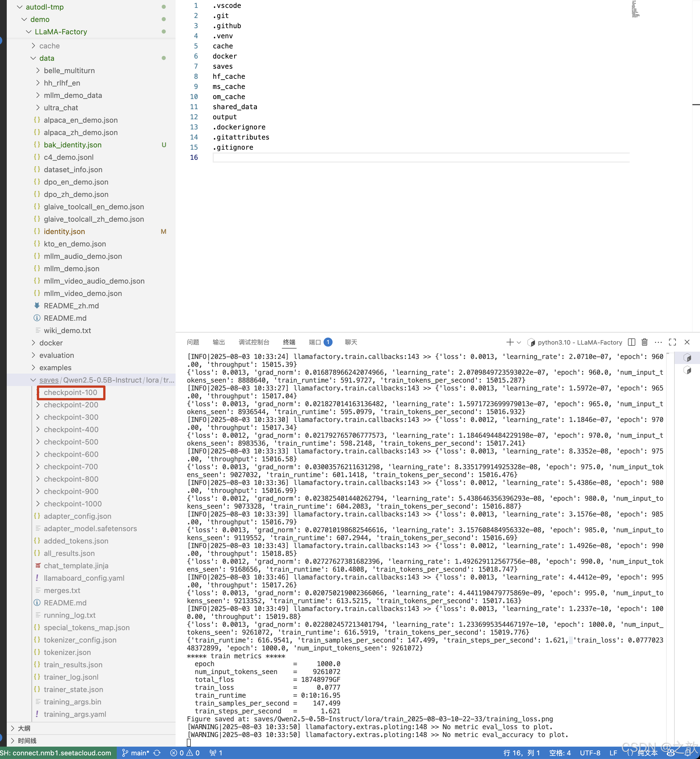Click the git branch main* status item
Screen dimensions: 700x759
[135, 753]
